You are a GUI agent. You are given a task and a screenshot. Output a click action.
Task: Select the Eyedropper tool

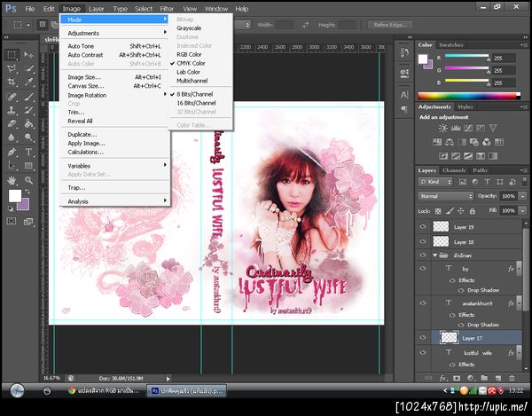pos(28,82)
